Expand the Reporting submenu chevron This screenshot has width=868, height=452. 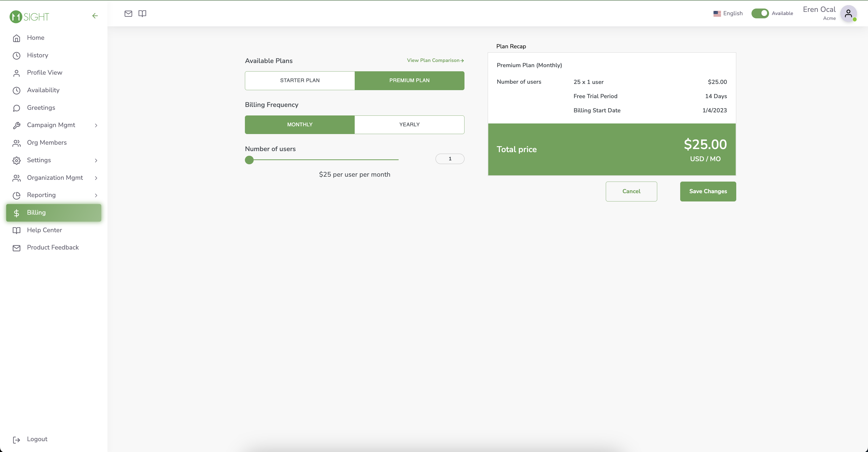click(96, 195)
